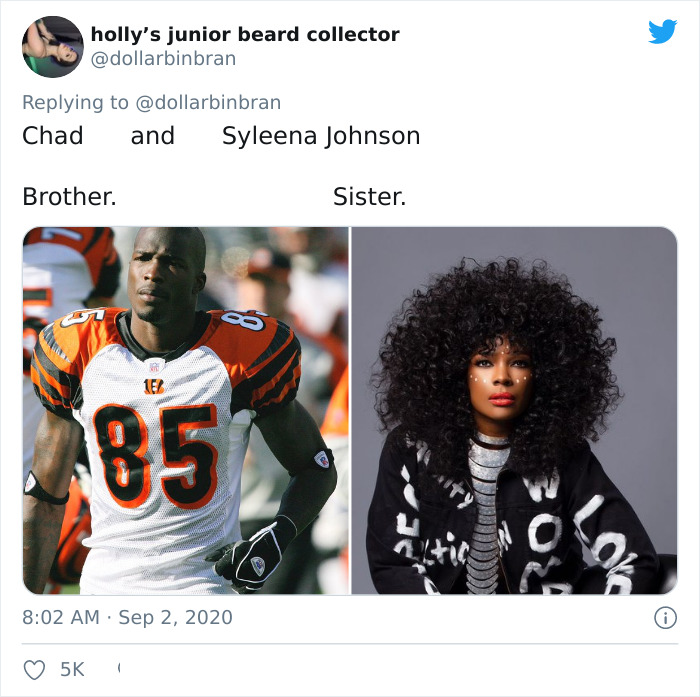Click the Brother. caption text
This screenshot has height=697, width=700.
(70, 196)
